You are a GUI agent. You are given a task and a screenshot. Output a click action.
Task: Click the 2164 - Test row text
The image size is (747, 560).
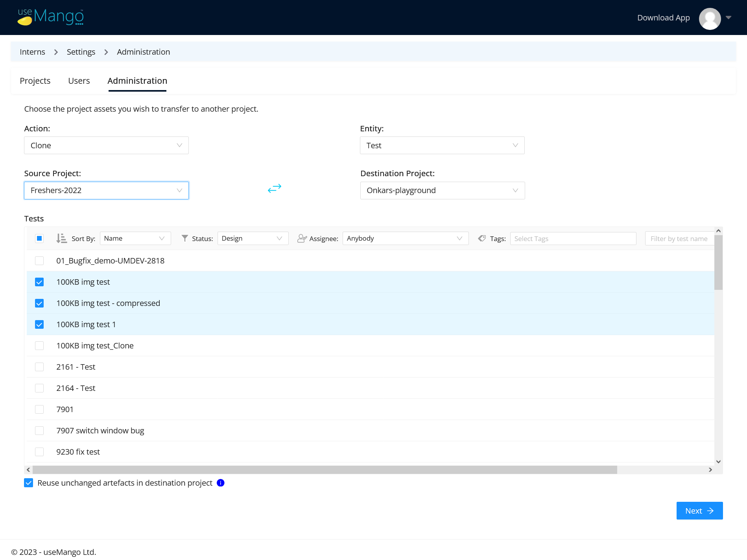point(76,388)
